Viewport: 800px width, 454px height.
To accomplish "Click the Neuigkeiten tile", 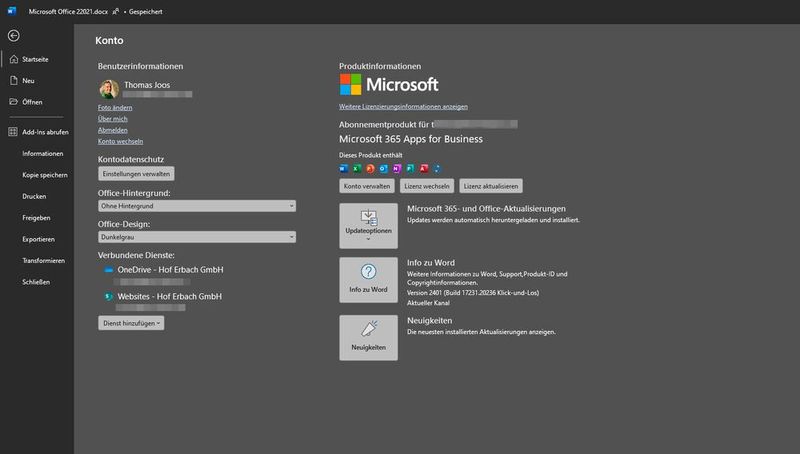I will pos(368,338).
